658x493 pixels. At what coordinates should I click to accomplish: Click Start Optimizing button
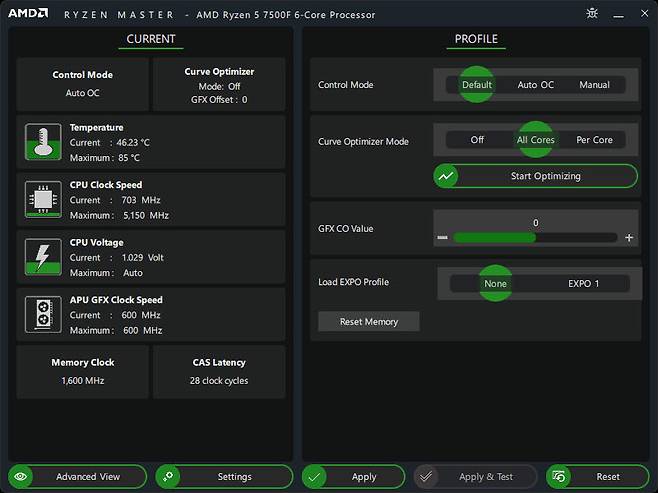tap(535, 176)
